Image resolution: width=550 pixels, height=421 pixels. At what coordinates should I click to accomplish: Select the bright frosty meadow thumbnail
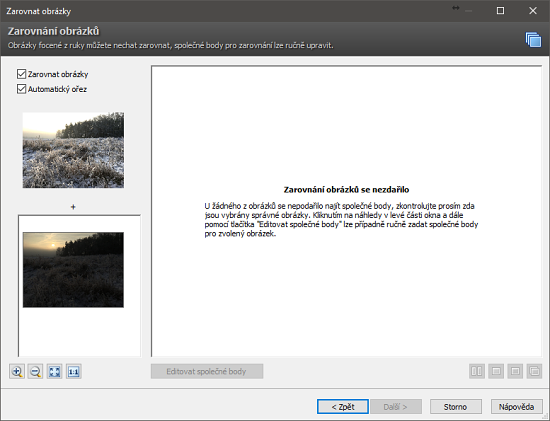73,150
